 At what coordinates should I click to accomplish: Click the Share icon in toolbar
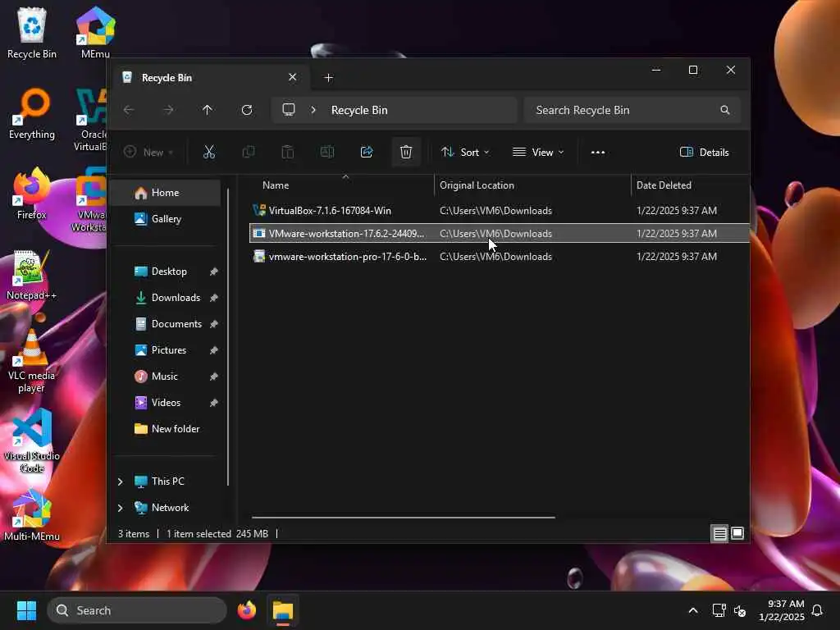(x=367, y=152)
